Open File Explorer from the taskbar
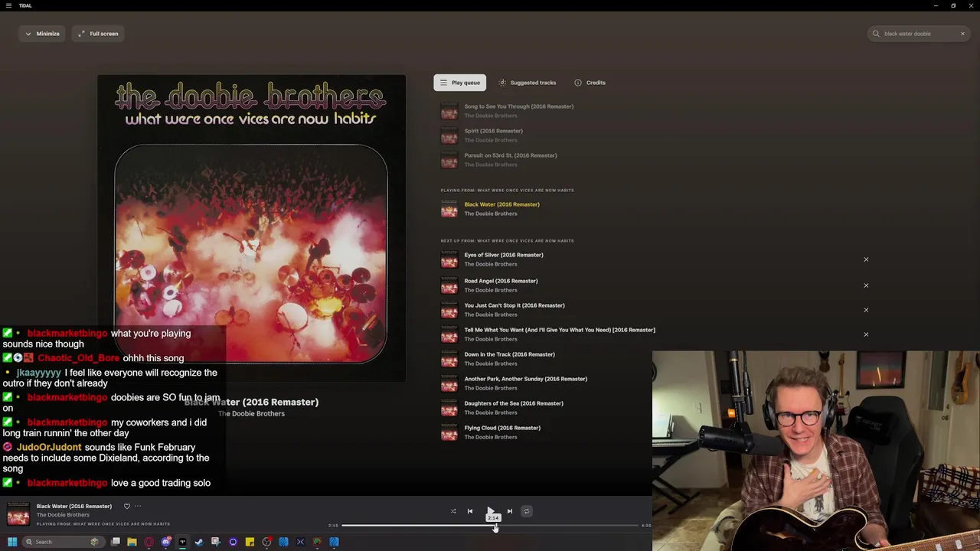 132,542
